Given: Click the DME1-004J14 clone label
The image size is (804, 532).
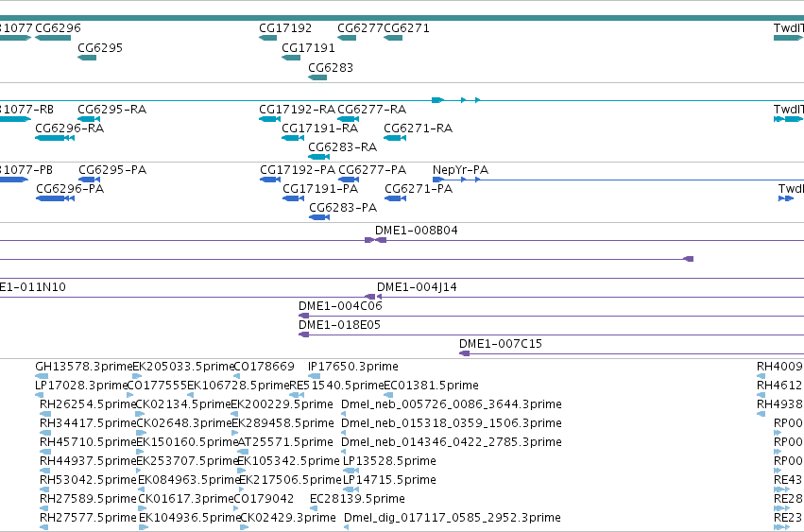Looking at the screenshot, I should (x=417, y=287).
